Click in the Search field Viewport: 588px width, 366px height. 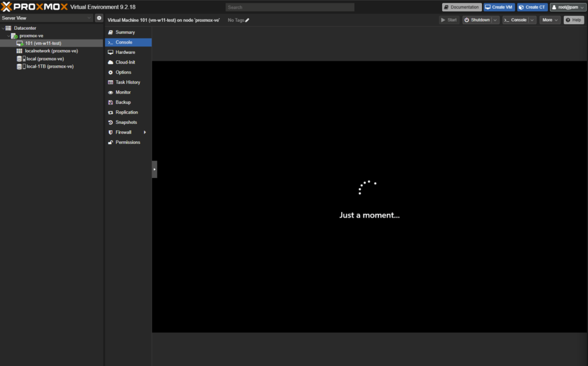coord(290,7)
